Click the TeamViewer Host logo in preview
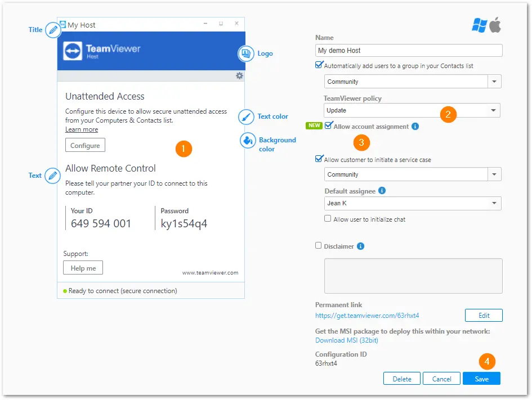532x400 pixels. point(102,51)
